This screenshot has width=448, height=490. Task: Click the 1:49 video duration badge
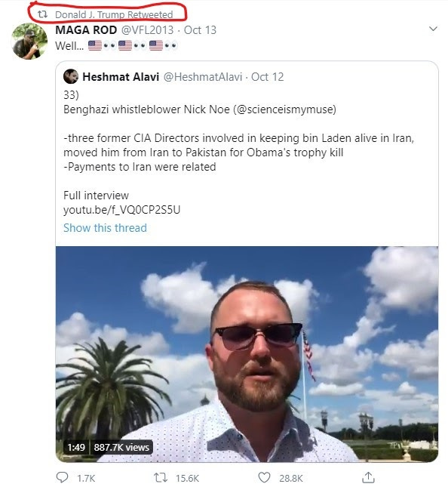[x=76, y=447]
